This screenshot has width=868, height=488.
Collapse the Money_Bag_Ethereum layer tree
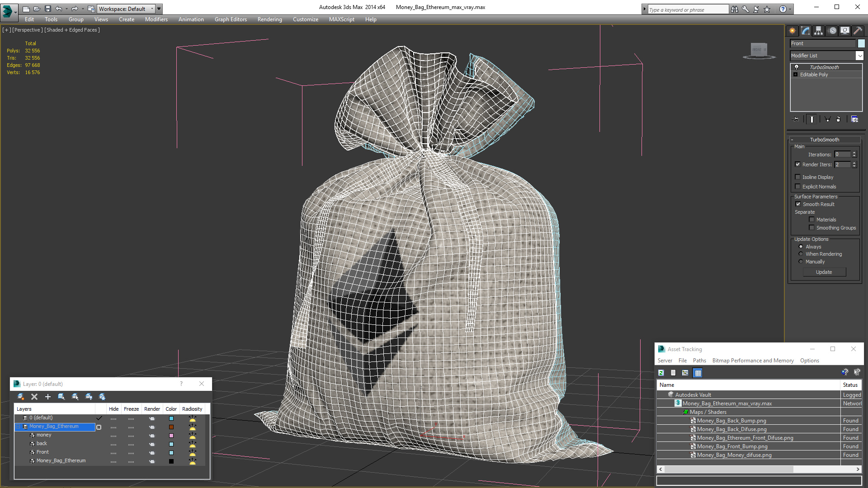pyautogui.click(x=19, y=427)
